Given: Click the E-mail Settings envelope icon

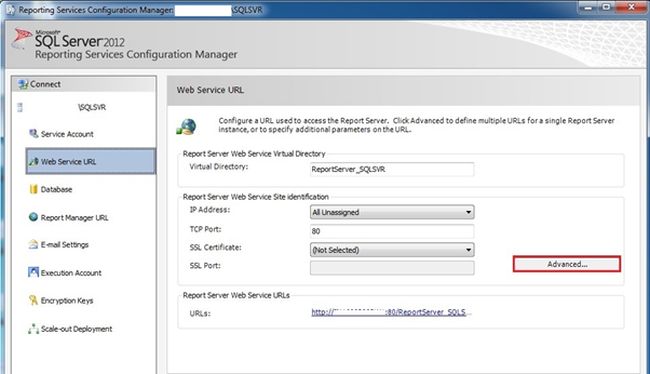Looking at the screenshot, I should pyautogui.click(x=34, y=244).
